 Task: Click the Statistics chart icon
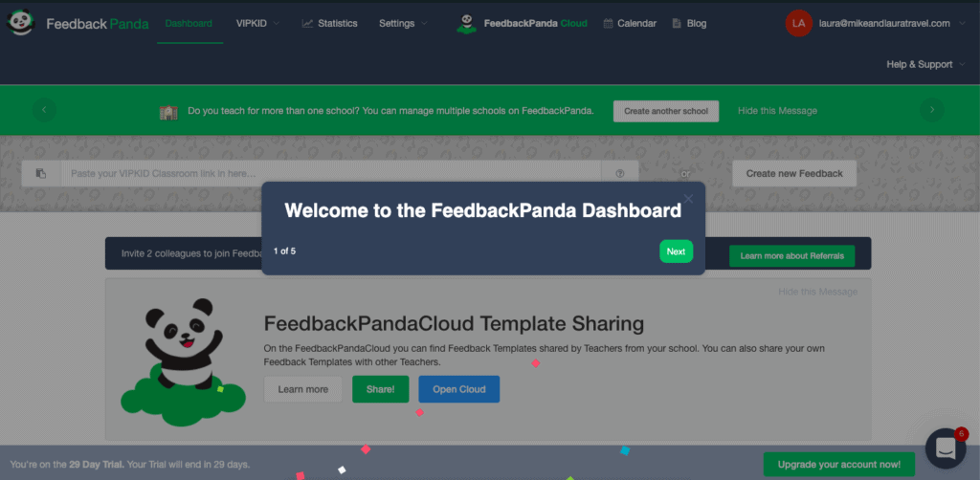[307, 24]
